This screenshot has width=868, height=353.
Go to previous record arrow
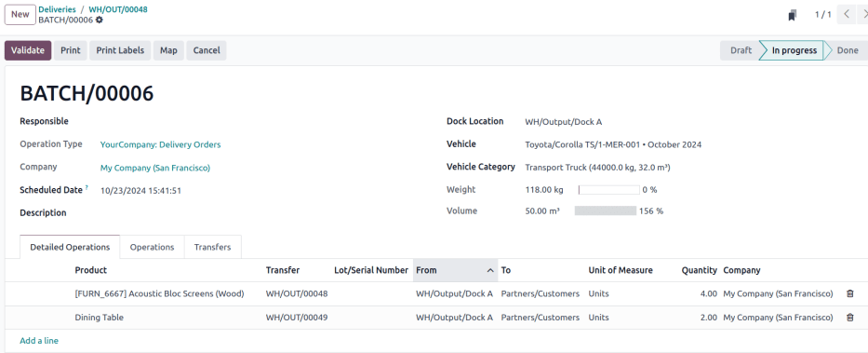[847, 14]
